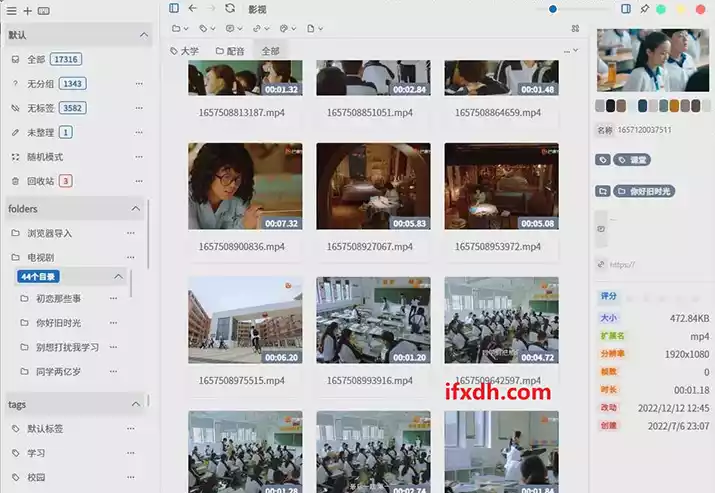Open the folder filter dropdown
Screen dimensions: 715x493
click(180, 28)
